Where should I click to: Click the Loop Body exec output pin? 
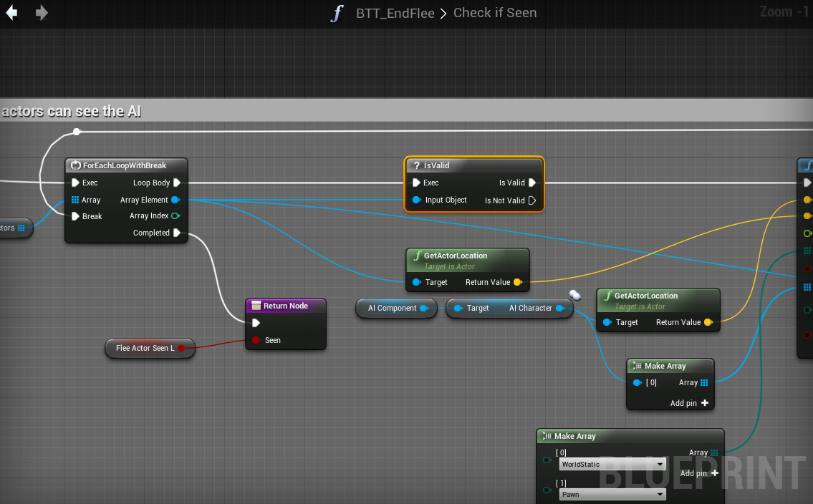[176, 183]
